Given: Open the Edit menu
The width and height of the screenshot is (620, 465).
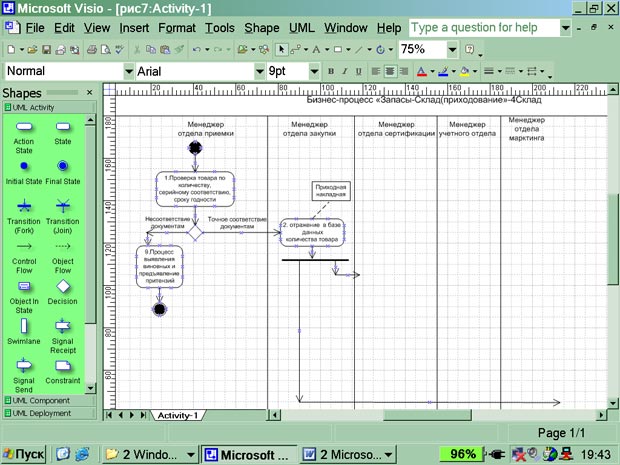Looking at the screenshot, I should point(64,28).
